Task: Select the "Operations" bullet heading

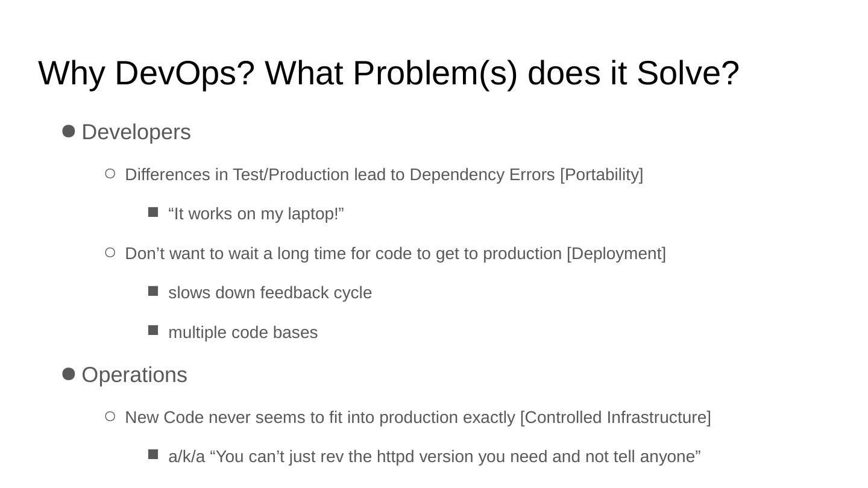Action: [134, 375]
